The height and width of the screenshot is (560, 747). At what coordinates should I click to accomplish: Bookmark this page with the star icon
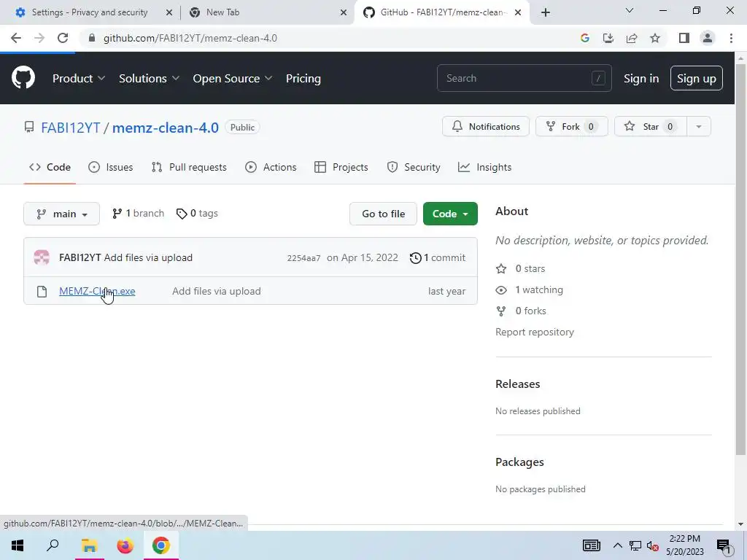655,38
